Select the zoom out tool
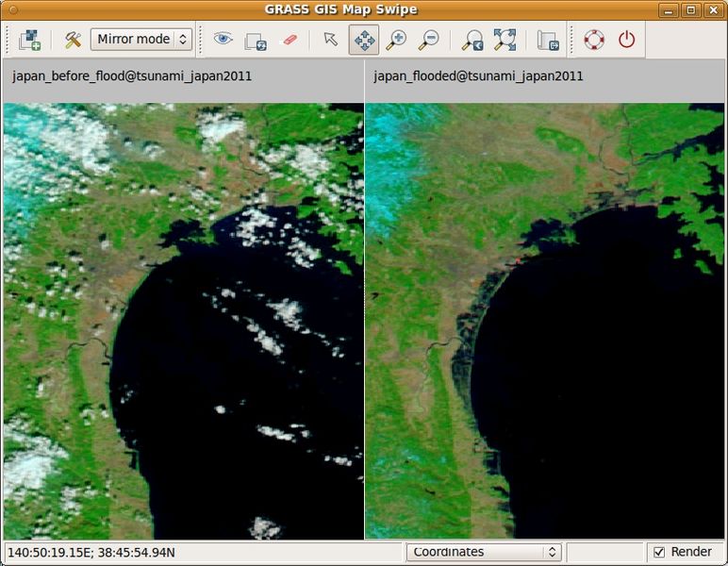Viewport: 728px width, 566px height. point(429,40)
